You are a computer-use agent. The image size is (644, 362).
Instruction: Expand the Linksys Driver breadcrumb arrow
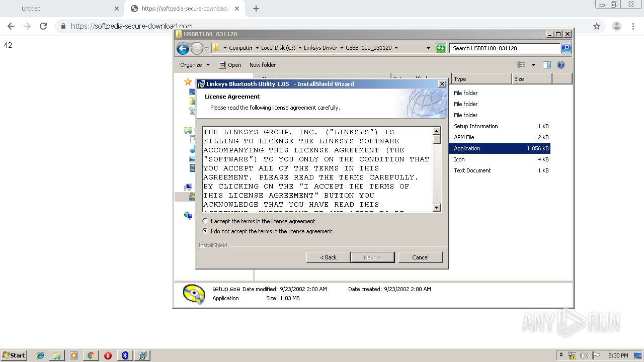[342, 48]
